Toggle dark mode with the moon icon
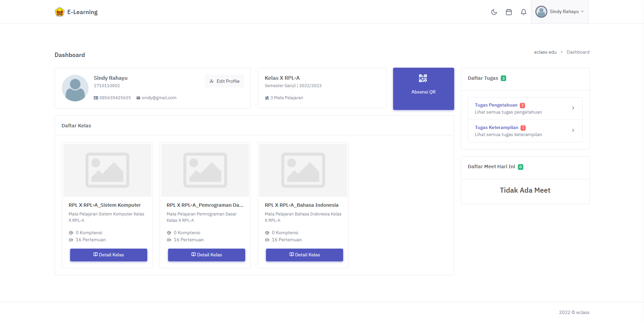The image size is (644, 322). [494, 12]
